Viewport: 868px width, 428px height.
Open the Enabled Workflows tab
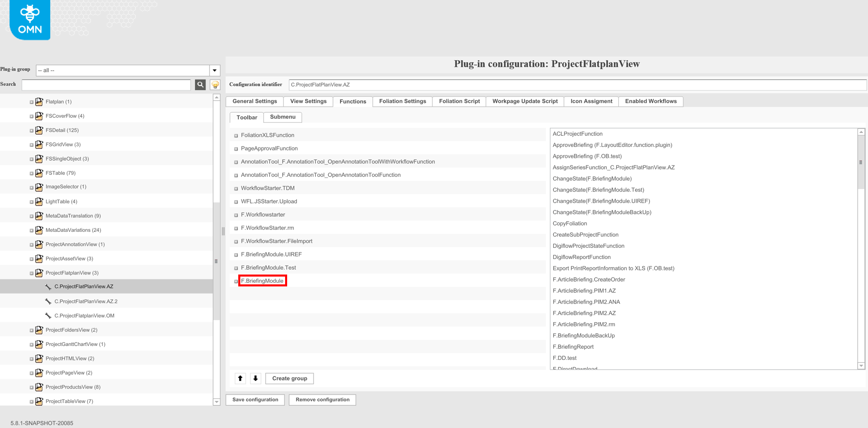(x=651, y=101)
